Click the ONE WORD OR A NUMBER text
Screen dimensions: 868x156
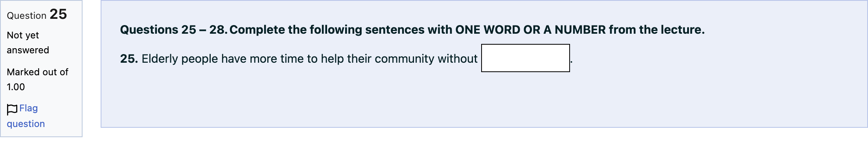pyautogui.click(x=530, y=29)
